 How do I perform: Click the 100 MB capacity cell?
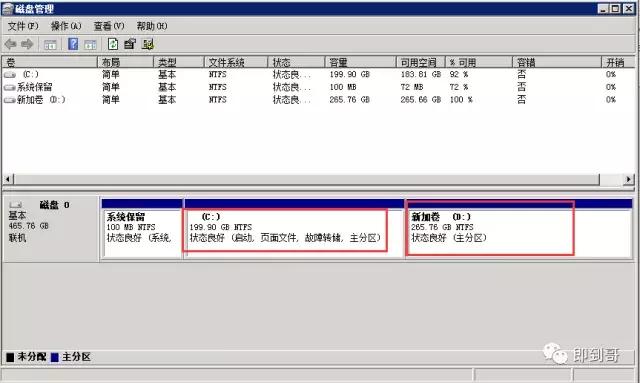(x=343, y=87)
